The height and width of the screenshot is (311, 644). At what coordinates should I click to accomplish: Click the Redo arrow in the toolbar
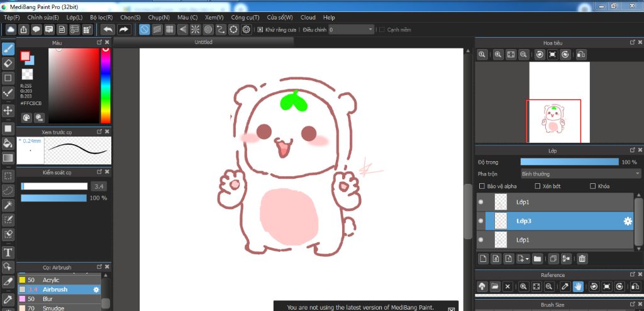click(x=124, y=30)
